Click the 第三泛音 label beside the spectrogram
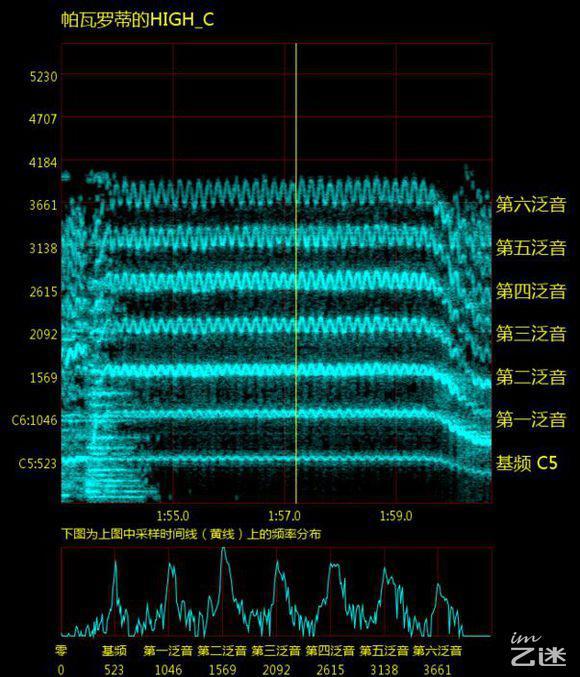 531,334
